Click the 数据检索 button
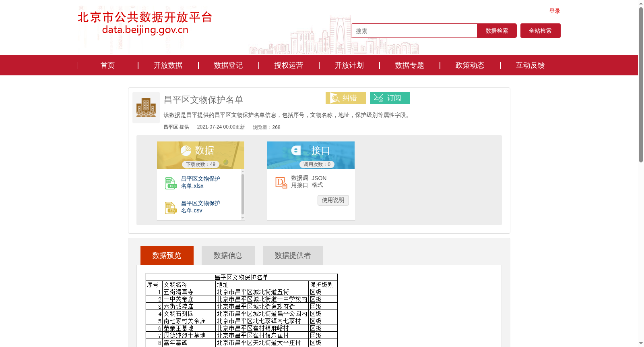 (x=497, y=31)
